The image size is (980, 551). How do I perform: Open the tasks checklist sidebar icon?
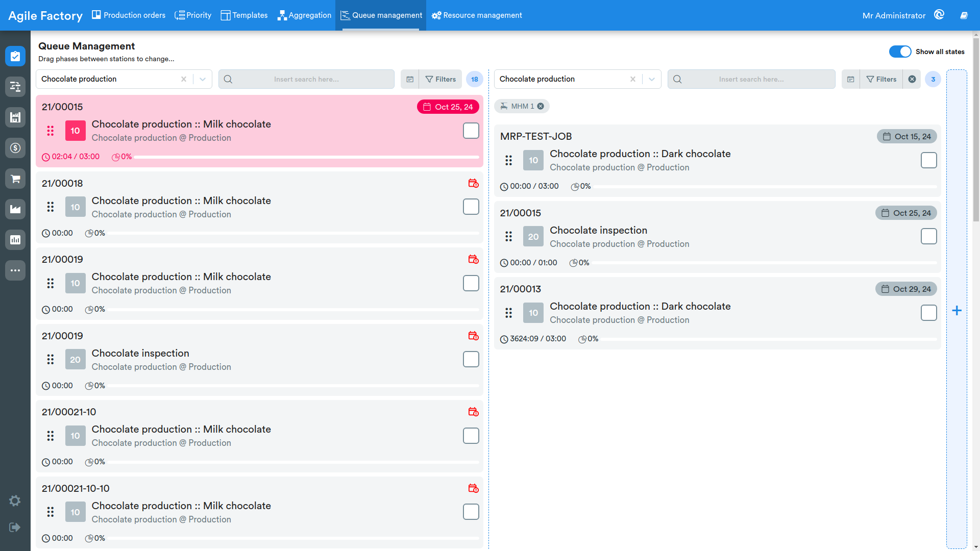tap(15, 56)
